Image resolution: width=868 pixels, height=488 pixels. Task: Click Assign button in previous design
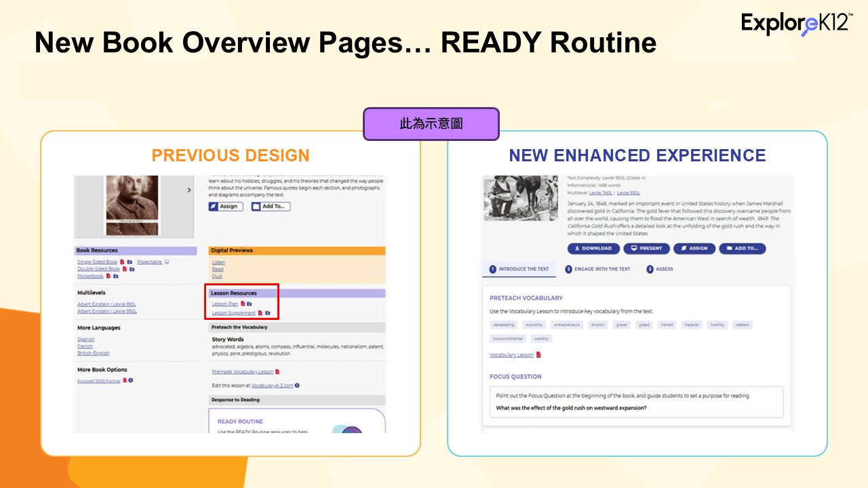[x=226, y=206]
